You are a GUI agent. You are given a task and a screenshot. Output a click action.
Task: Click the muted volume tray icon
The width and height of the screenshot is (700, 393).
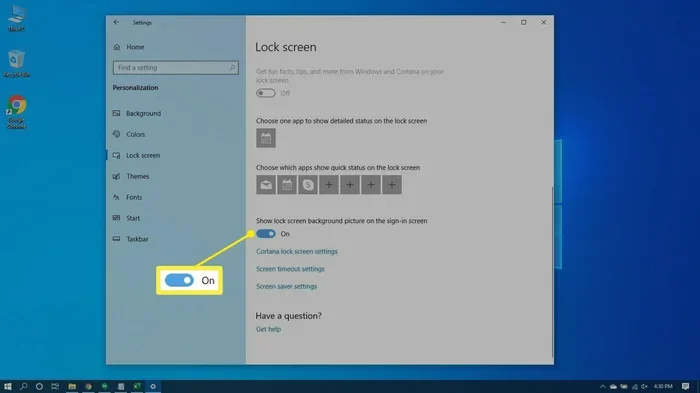tap(644, 386)
